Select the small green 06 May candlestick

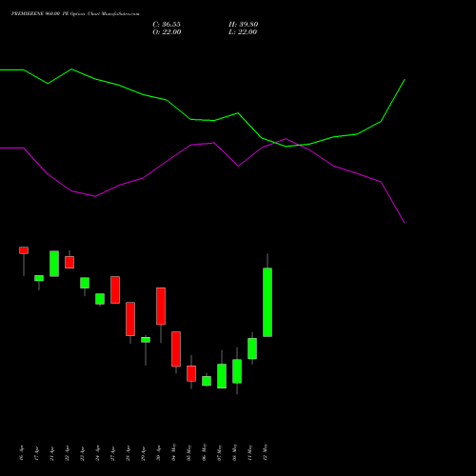tap(207, 381)
